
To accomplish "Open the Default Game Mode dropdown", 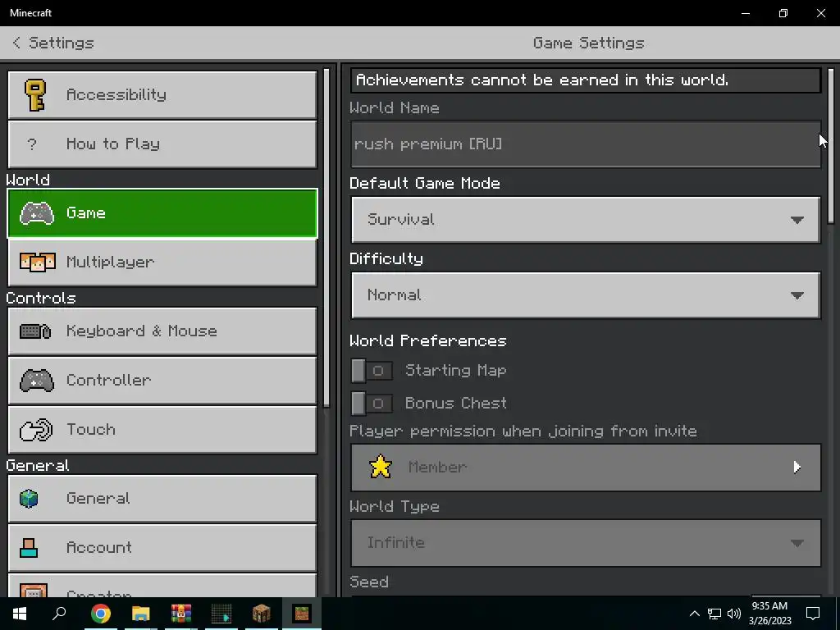I will pos(586,220).
